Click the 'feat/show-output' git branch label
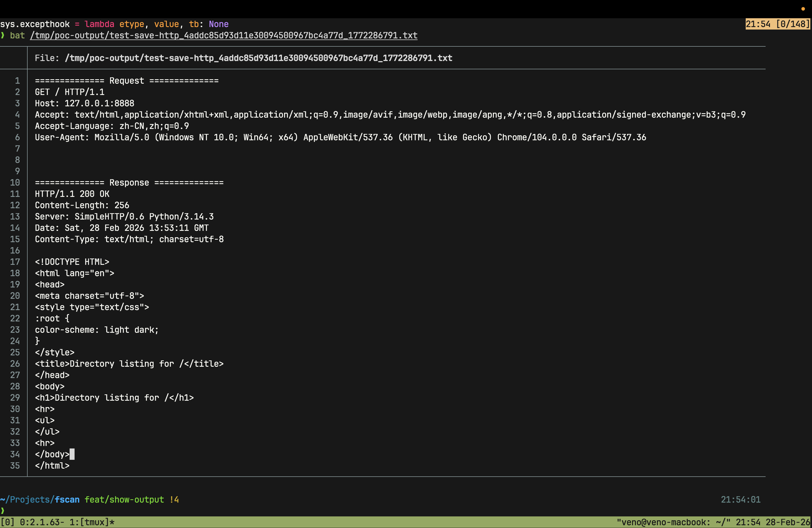Image resolution: width=812 pixels, height=528 pixels. pyautogui.click(x=124, y=499)
